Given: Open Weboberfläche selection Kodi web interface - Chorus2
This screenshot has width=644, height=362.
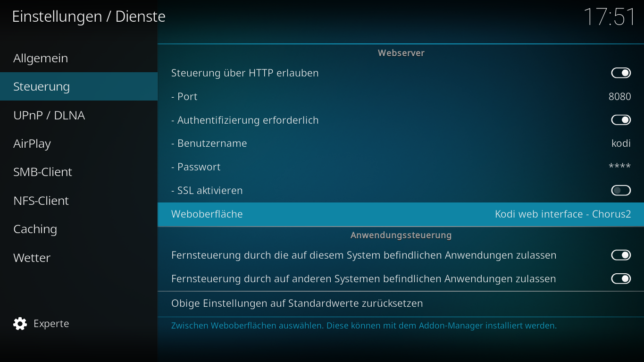Looking at the screenshot, I should [x=401, y=214].
